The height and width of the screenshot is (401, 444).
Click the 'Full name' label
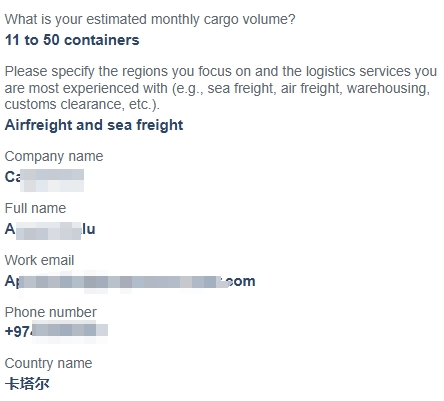pyautogui.click(x=35, y=208)
